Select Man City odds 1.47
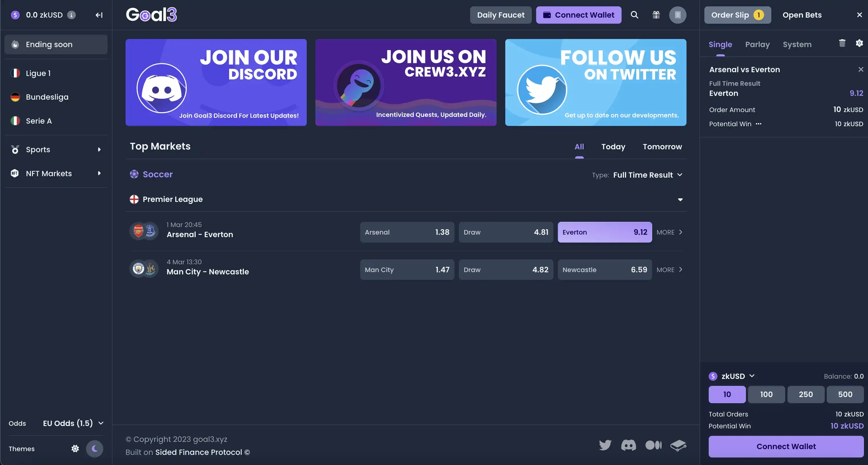This screenshot has width=868, height=465. pos(407,269)
